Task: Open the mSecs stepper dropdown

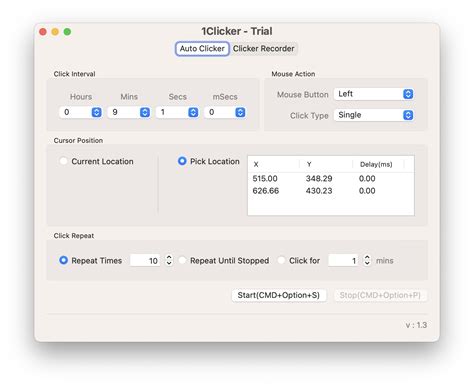Action: tap(240, 112)
